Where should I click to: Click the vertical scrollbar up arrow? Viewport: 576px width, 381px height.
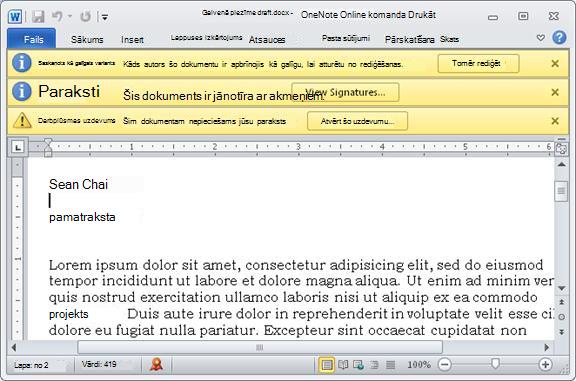561,165
